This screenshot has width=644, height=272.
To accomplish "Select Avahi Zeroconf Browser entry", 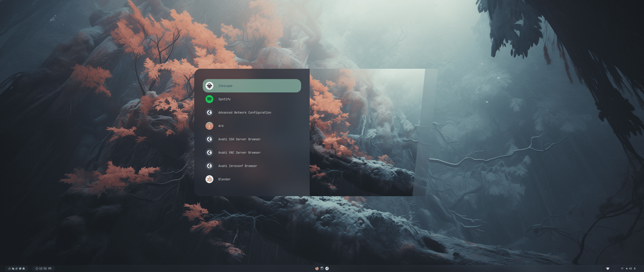I will click(237, 166).
